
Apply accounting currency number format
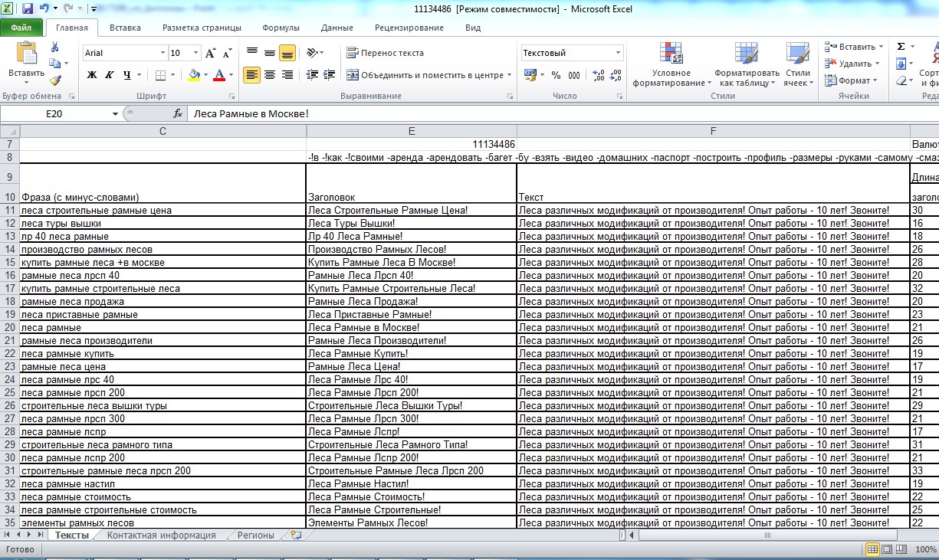coord(530,75)
